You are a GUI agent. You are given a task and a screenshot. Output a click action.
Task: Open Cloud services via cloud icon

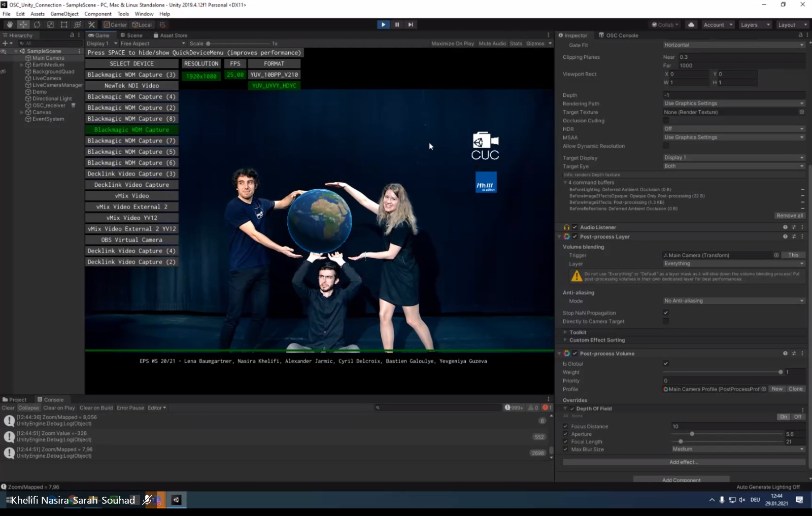pyautogui.click(x=691, y=24)
